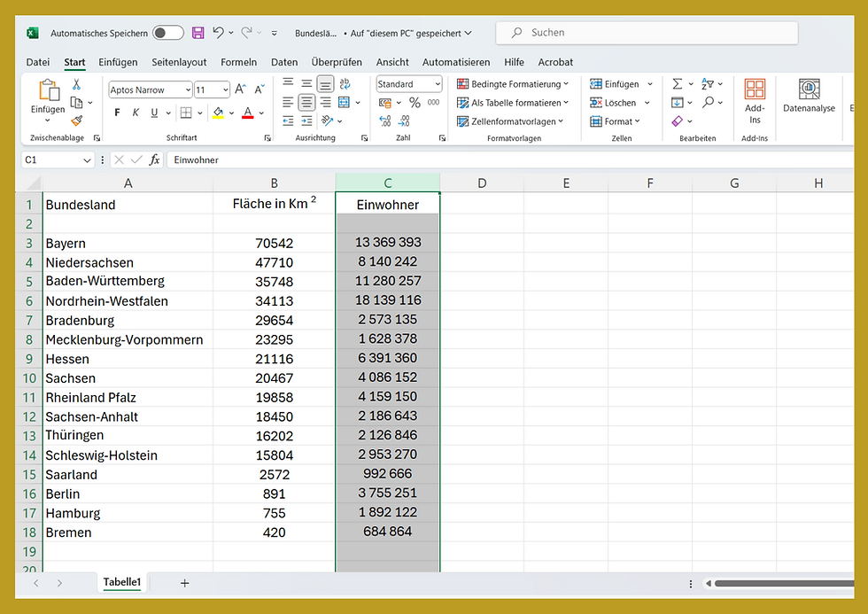This screenshot has height=614, width=868.
Task: Decrease indent of cell content
Action: click(x=288, y=120)
